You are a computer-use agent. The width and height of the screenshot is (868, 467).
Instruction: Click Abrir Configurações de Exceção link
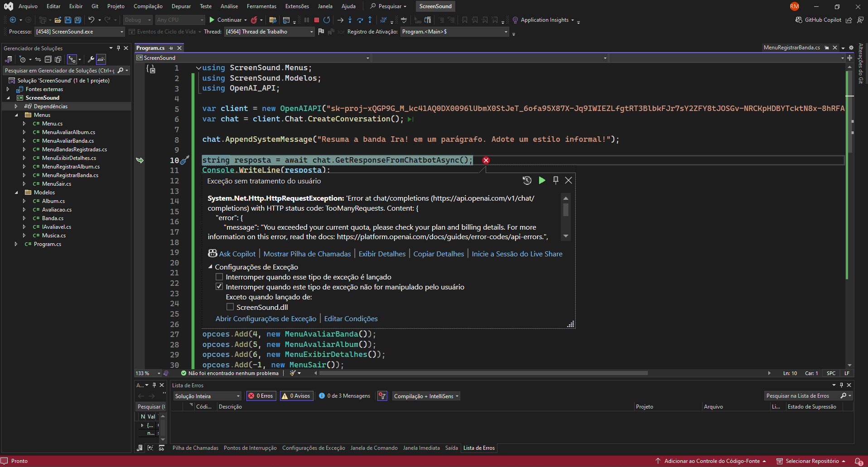point(266,318)
